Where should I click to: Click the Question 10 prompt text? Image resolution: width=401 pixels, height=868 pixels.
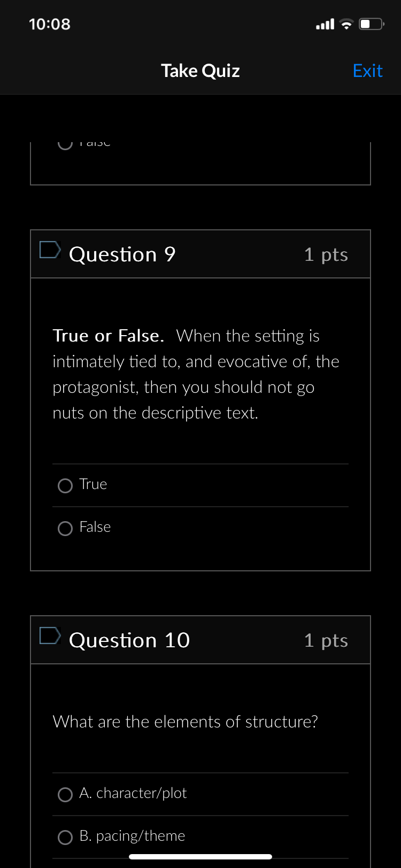point(185,722)
